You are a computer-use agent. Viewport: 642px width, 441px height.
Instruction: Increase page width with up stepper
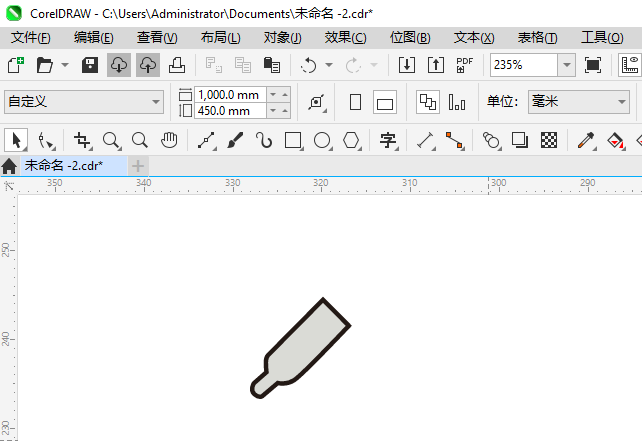(x=285, y=95)
